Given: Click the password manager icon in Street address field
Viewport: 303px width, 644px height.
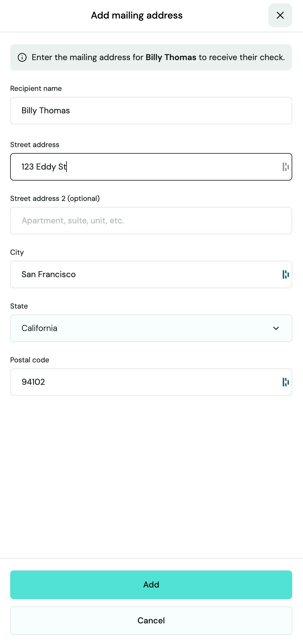Looking at the screenshot, I should pos(286,167).
